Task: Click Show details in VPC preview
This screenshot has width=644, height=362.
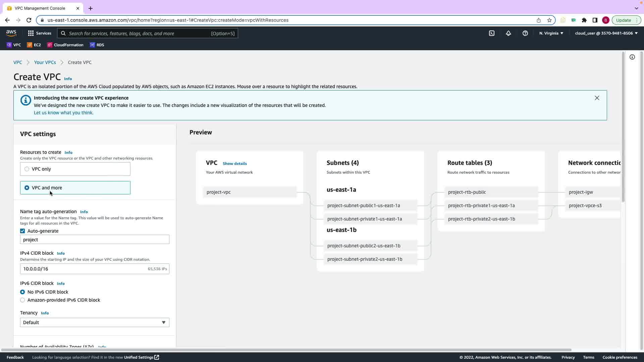Action: click(x=234, y=164)
